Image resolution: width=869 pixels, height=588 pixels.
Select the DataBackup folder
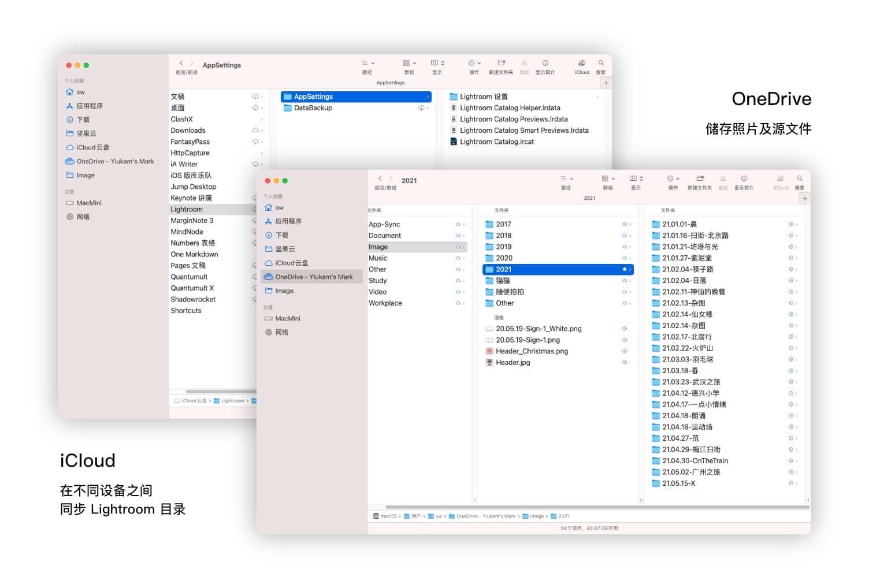coord(313,108)
